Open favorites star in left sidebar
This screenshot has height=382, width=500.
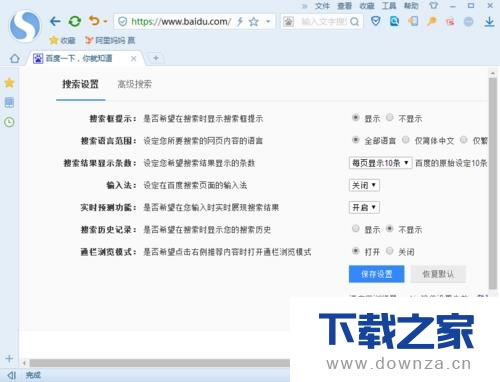point(9,83)
